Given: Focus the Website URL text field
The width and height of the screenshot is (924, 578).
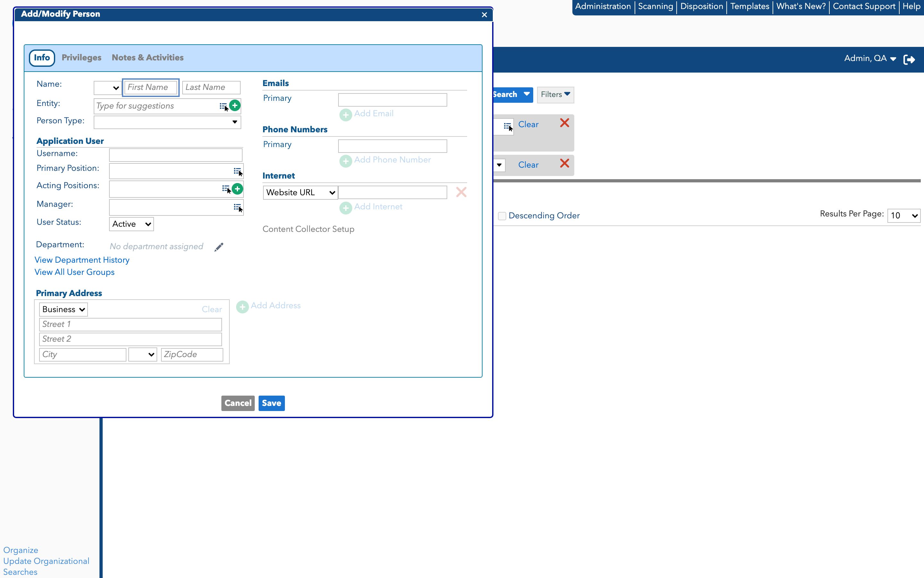Looking at the screenshot, I should point(392,192).
